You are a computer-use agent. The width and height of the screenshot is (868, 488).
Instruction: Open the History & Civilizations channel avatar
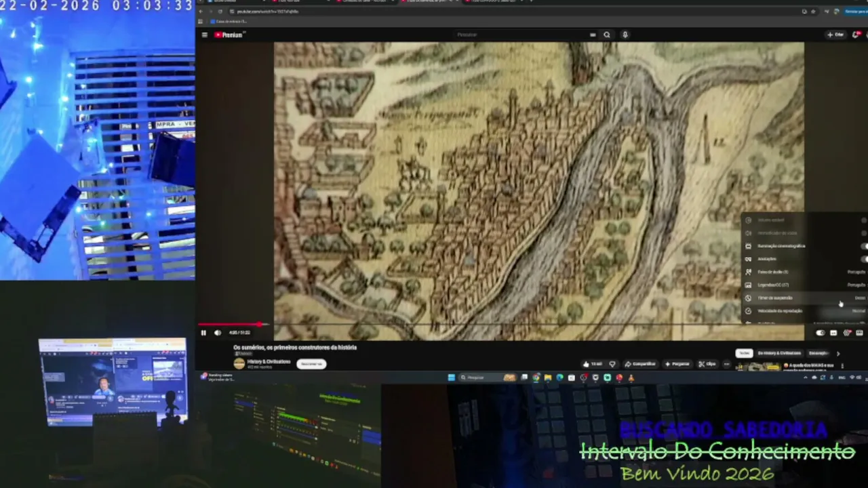[239, 363]
